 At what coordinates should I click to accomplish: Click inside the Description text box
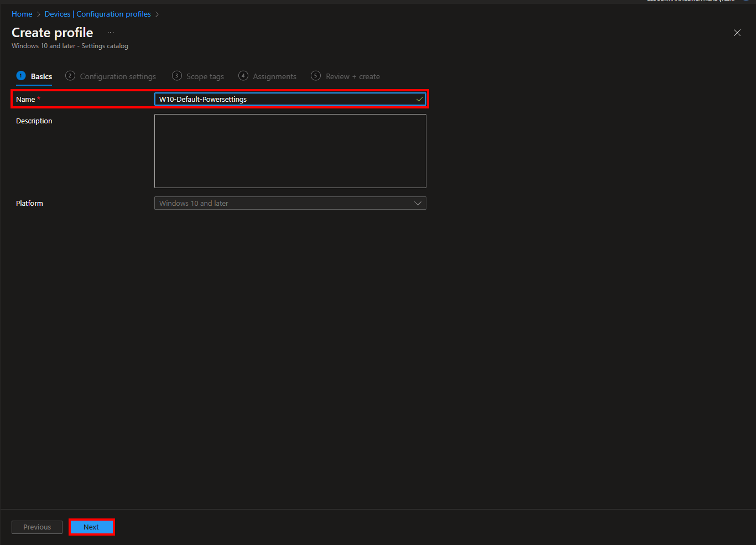tap(290, 150)
